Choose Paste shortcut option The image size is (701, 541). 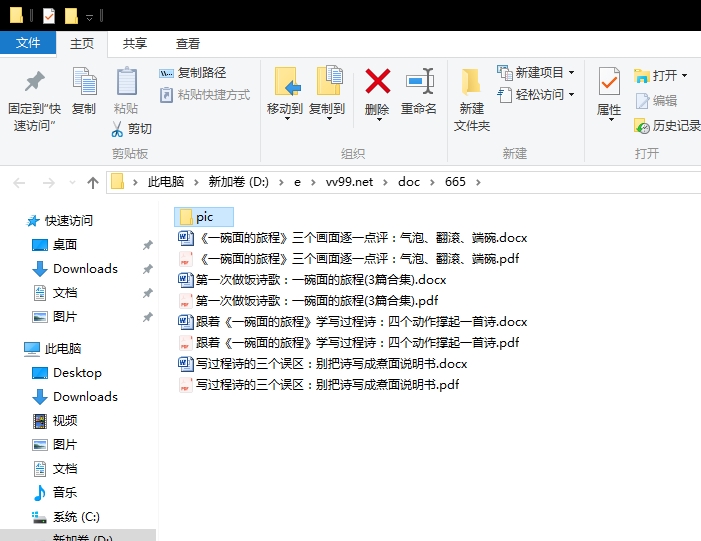pyautogui.click(x=205, y=95)
